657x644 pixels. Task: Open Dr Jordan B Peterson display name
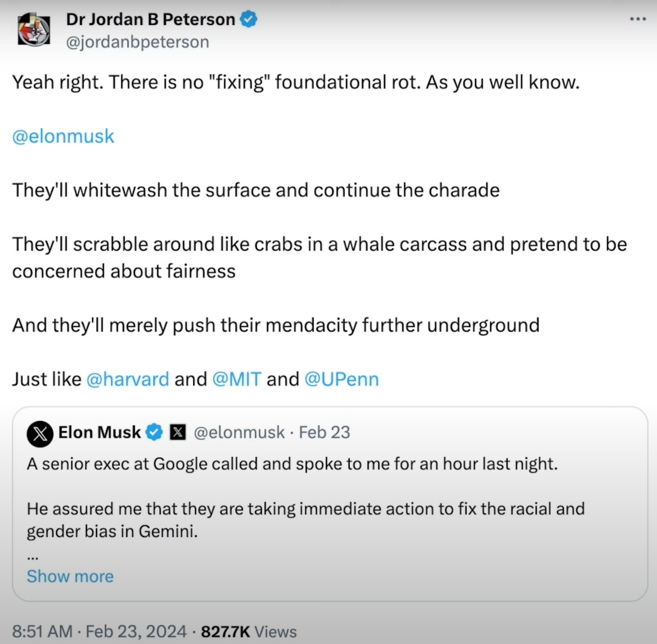pos(150,19)
